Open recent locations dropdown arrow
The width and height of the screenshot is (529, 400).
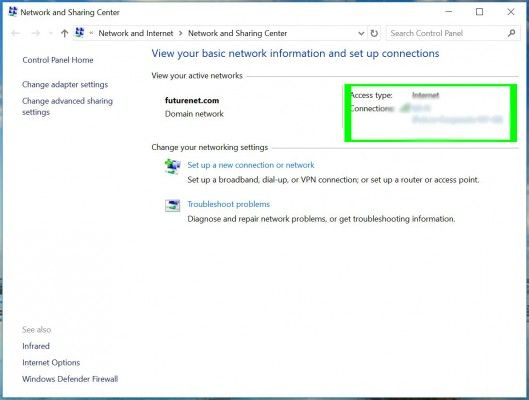(51, 33)
